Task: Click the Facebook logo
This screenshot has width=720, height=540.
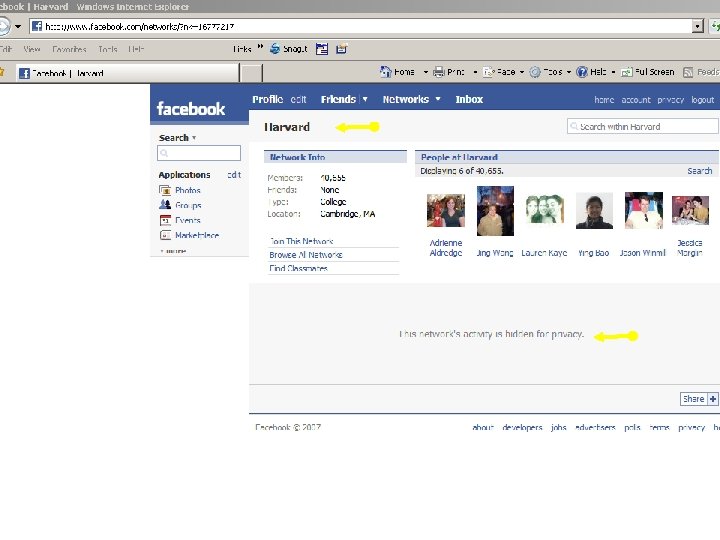Action: tap(191, 109)
